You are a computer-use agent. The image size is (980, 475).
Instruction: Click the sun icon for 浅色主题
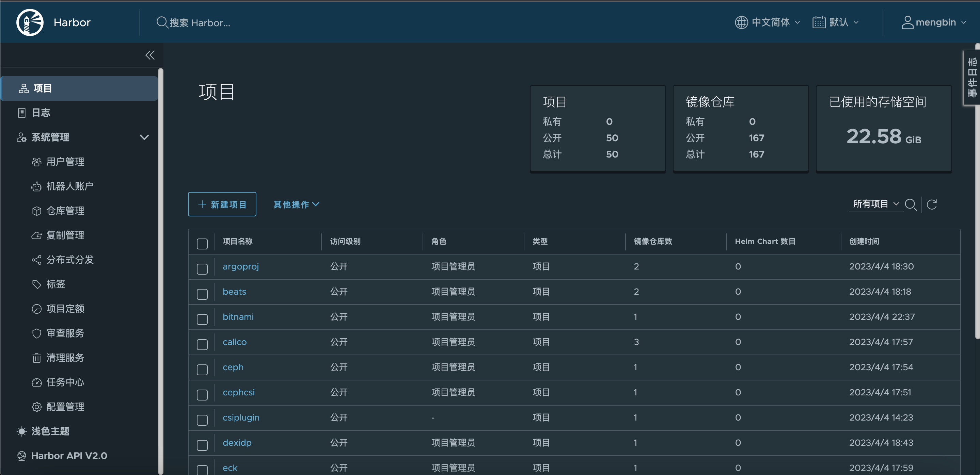point(22,431)
